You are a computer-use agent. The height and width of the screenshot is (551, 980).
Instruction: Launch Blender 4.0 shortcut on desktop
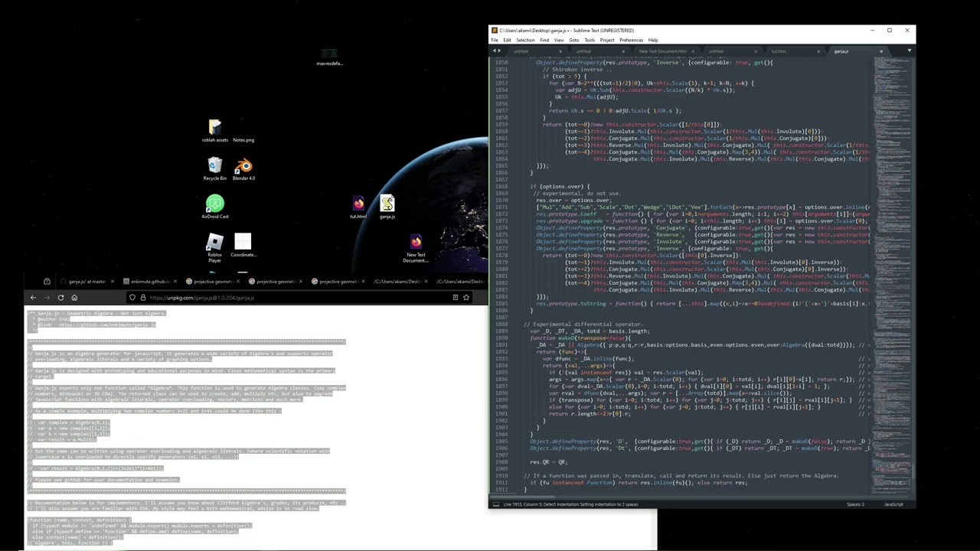243,168
